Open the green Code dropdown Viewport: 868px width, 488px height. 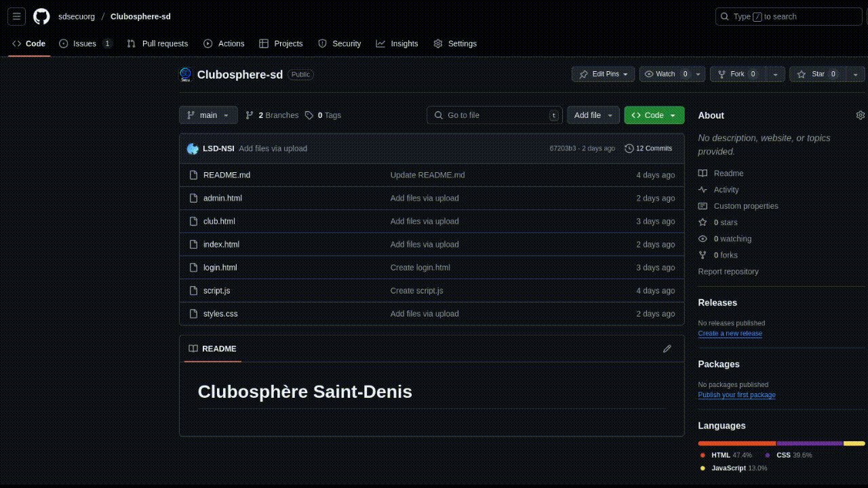tap(654, 115)
